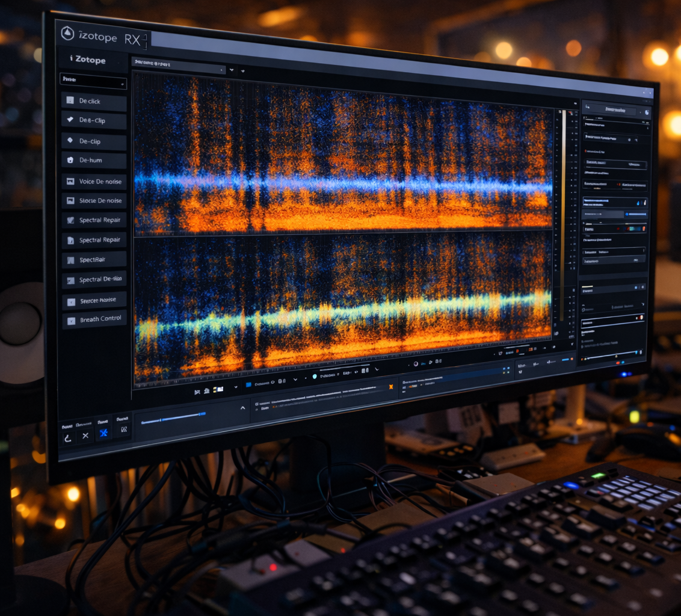681x616 pixels.
Task: Toggle the checkbox icon beside Breath Control
Action: (70, 319)
